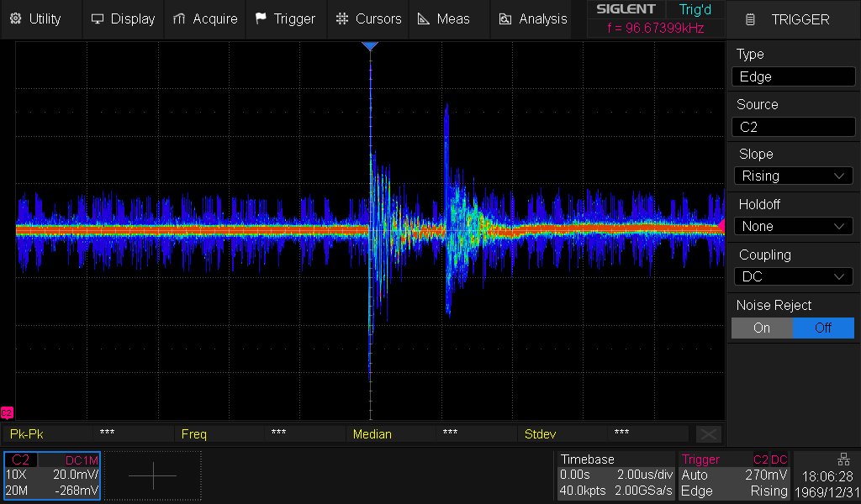Click the Trigger flag icon
861x504 pixels.
[261, 18]
